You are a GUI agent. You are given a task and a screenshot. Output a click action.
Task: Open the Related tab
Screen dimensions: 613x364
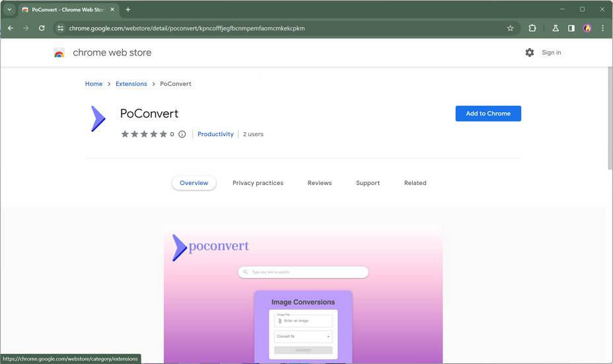(x=415, y=183)
